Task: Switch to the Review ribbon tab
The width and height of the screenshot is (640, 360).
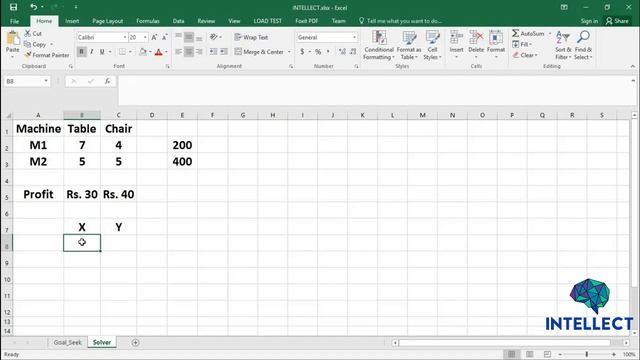Action: click(x=206, y=21)
